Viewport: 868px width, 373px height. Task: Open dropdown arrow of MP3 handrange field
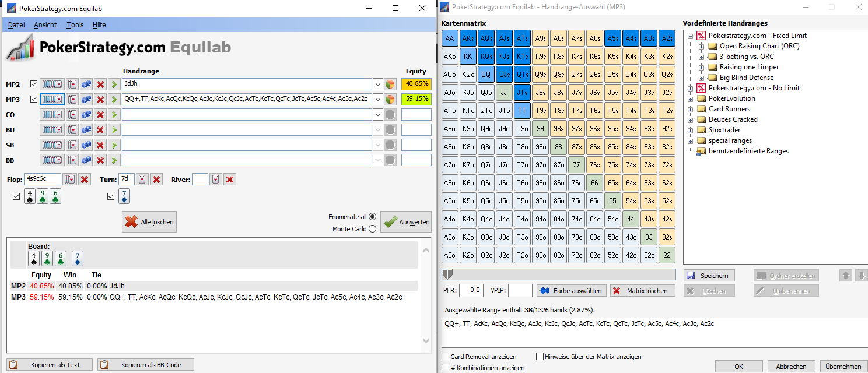377,100
